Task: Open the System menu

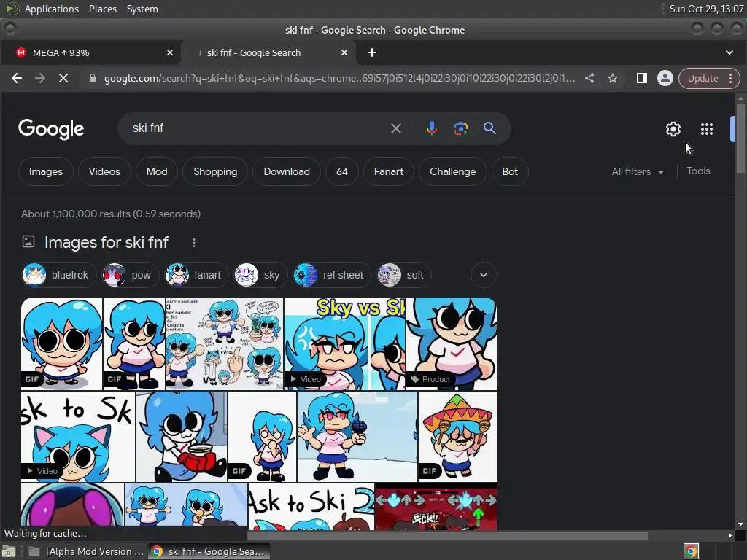Action: [x=142, y=9]
